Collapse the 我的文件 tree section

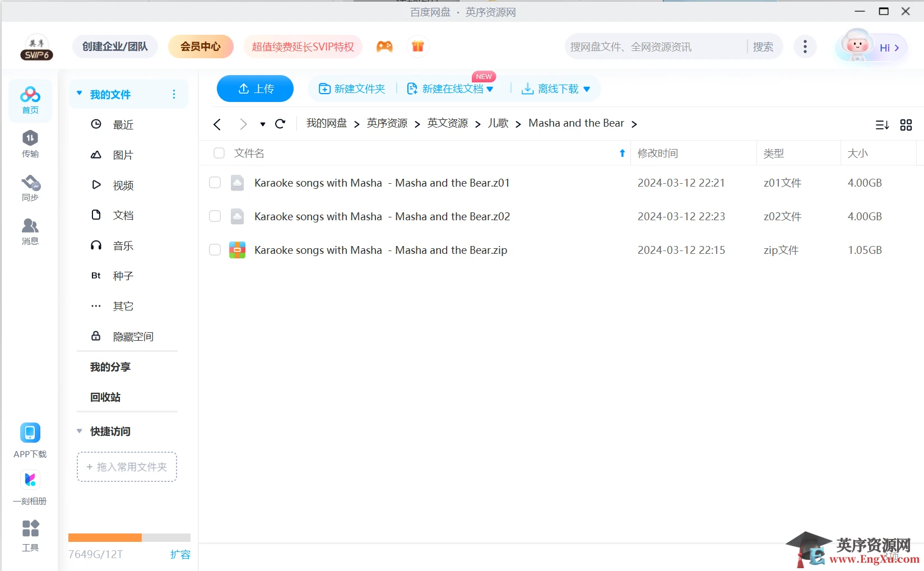pyautogui.click(x=80, y=94)
